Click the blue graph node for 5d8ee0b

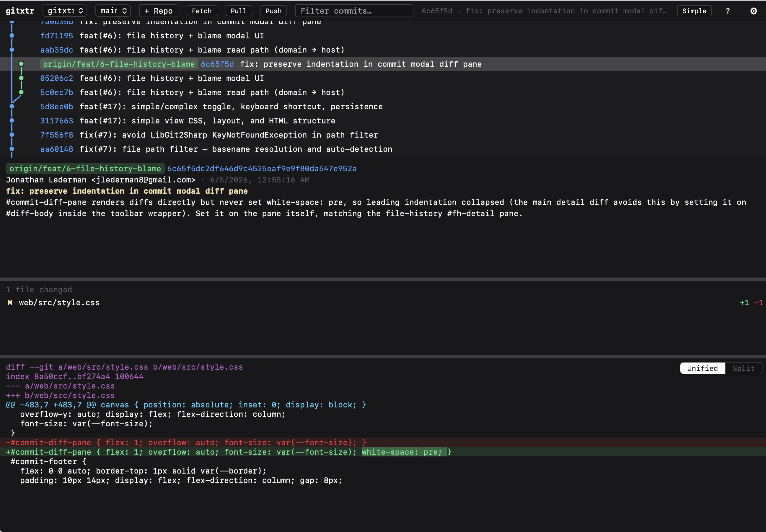[12, 106]
